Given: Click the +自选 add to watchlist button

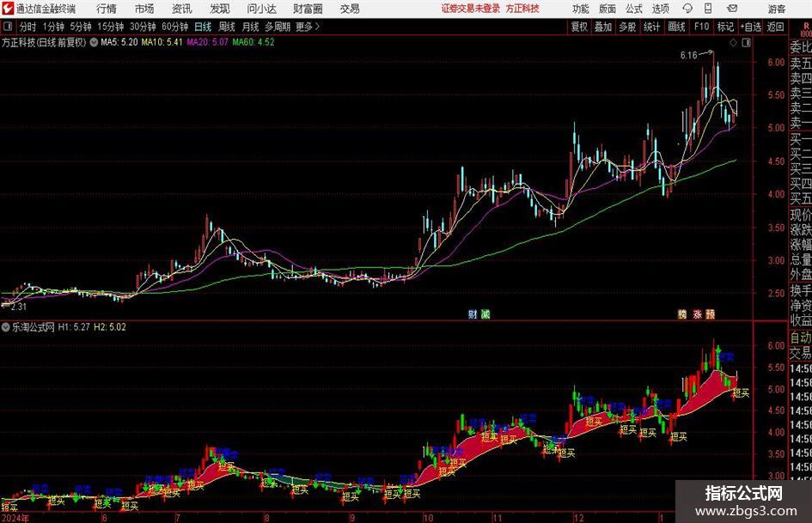Looking at the screenshot, I should tap(750, 27).
